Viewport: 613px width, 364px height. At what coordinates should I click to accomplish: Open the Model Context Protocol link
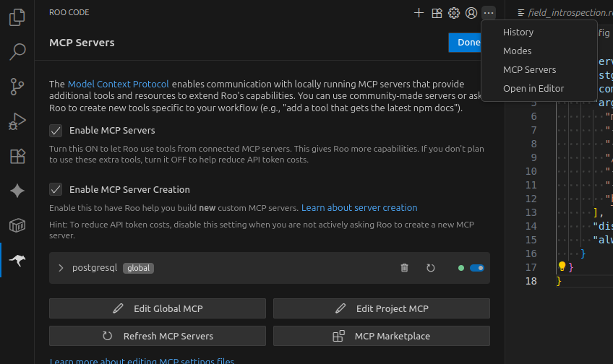pyautogui.click(x=119, y=84)
